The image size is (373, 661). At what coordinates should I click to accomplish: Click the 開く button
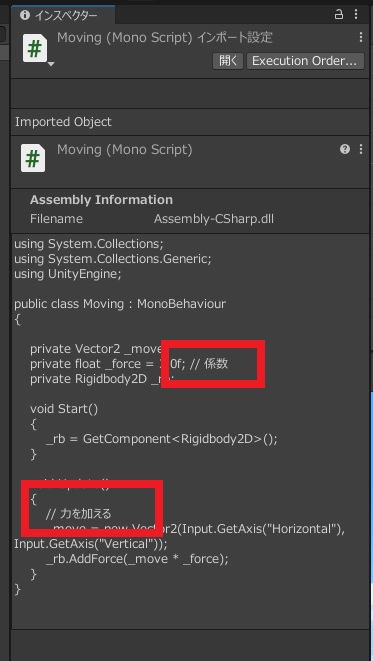(228, 61)
